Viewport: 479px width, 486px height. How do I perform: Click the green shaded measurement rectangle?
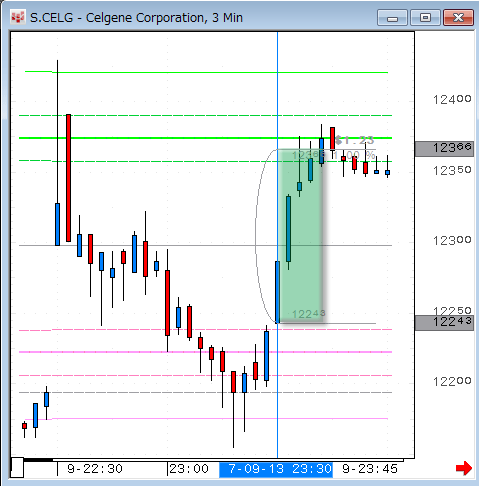pyautogui.click(x=301, y=236)
